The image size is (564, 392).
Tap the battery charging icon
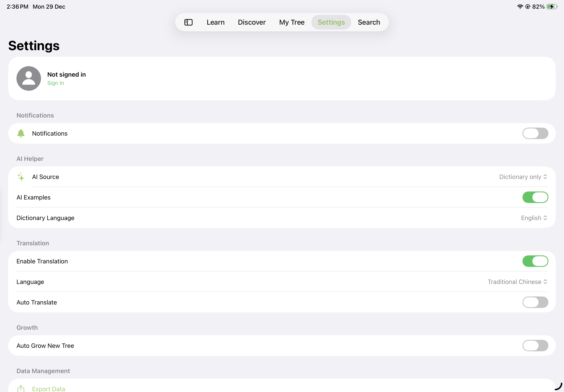click(552, 7)
